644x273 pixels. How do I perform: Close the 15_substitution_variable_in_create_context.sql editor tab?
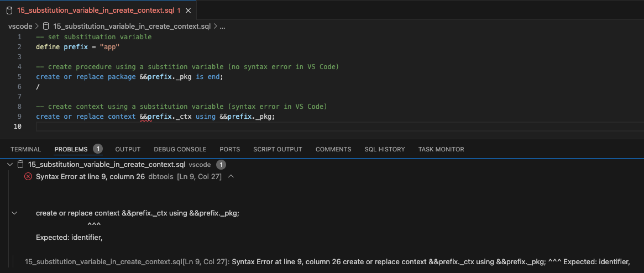point(189,11)
